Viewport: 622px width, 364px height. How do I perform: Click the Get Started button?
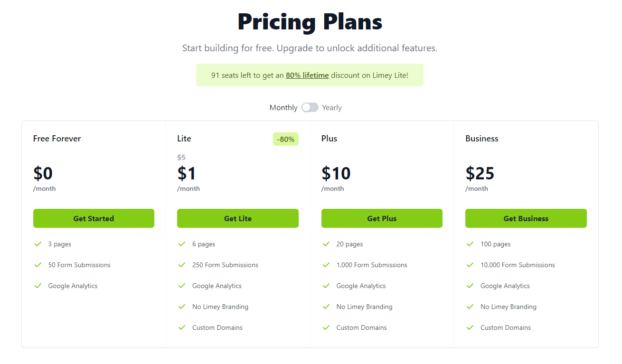click(94, 218)
